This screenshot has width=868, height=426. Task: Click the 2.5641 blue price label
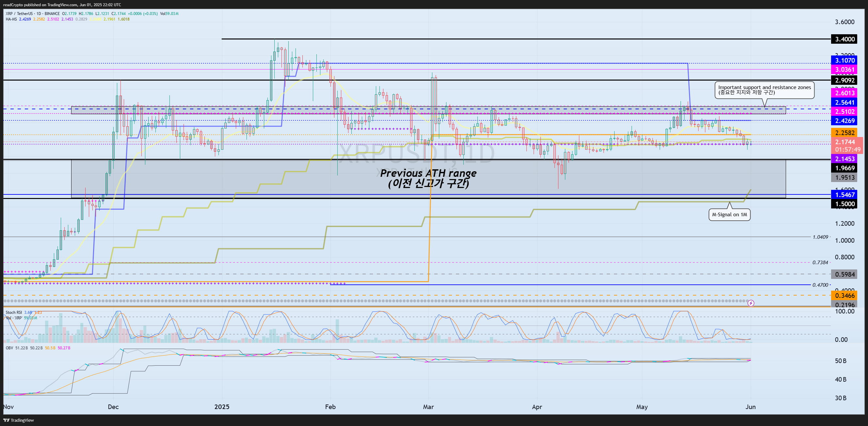pos(845,102)
